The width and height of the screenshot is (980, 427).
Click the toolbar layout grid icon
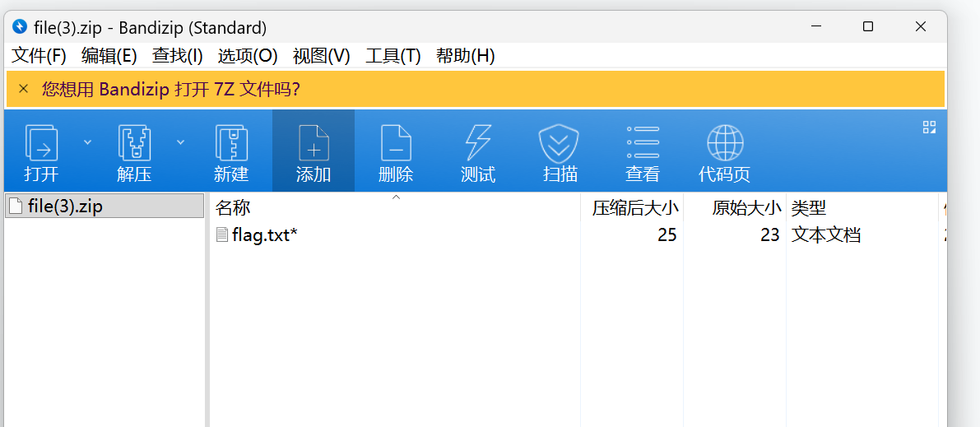[929, 128]
